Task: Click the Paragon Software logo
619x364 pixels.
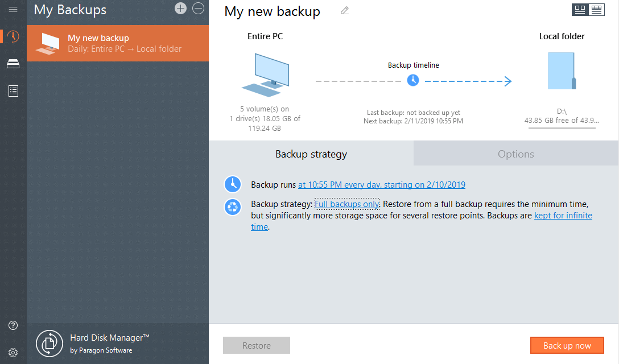Action: [x=49, y=343]
